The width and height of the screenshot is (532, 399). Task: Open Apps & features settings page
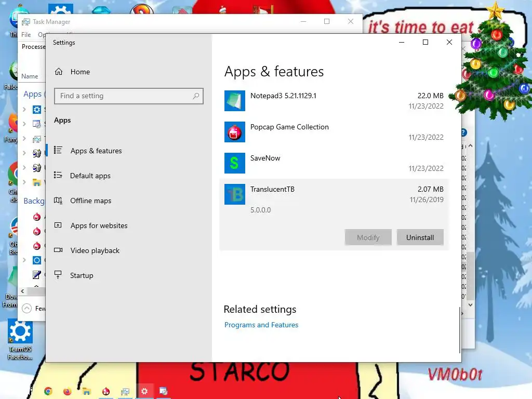click(x=96, y=151)
